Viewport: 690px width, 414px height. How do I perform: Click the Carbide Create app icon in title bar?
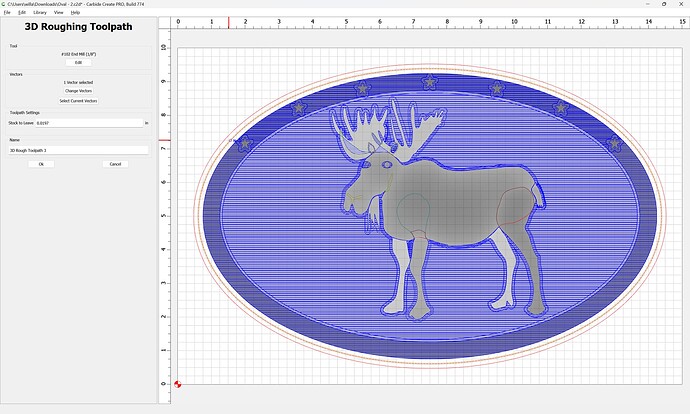point(4,4)
